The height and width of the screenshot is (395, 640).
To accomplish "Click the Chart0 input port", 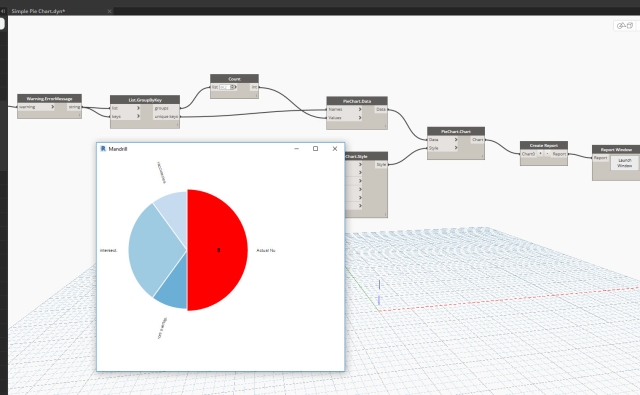I will click(x=528, y=154).
